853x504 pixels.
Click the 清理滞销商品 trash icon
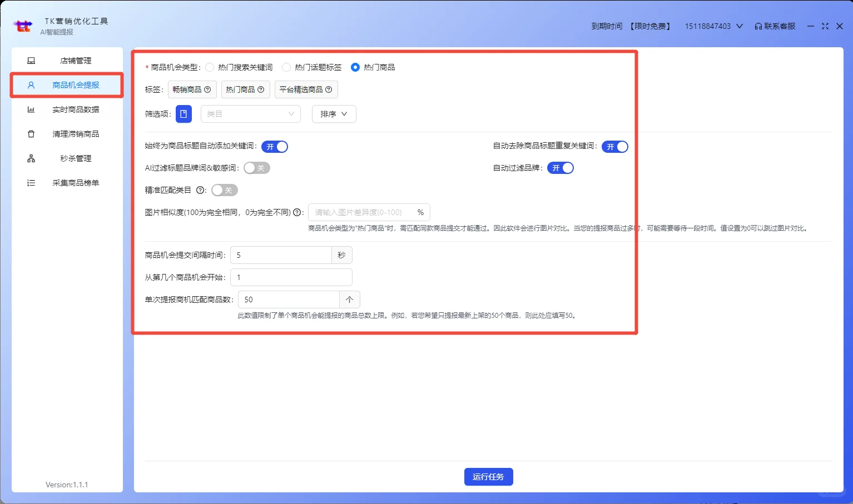pyautogui.click(x=31, y=133)
